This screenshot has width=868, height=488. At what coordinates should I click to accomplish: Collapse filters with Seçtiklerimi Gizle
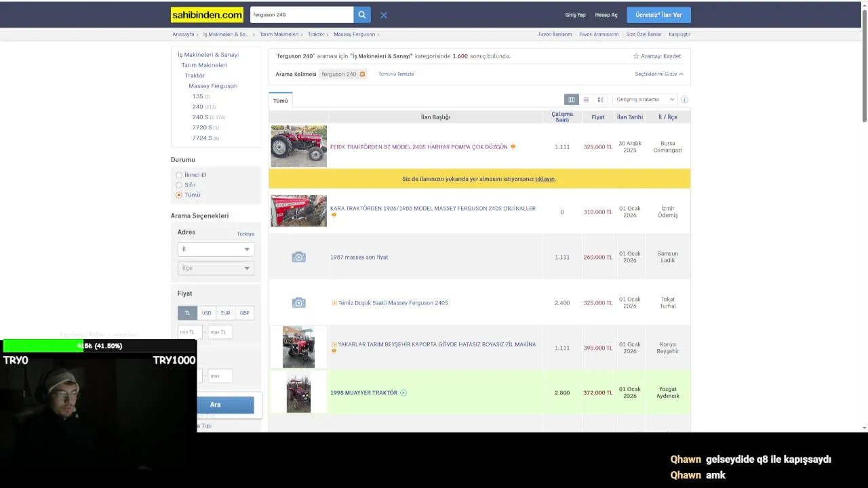[x=659, y=74]
